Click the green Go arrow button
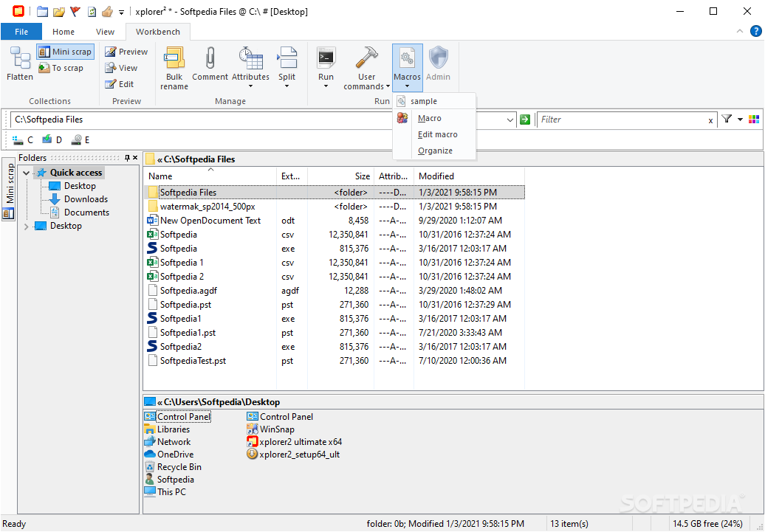This screenshot has width=765, height=532. [525, 120]
